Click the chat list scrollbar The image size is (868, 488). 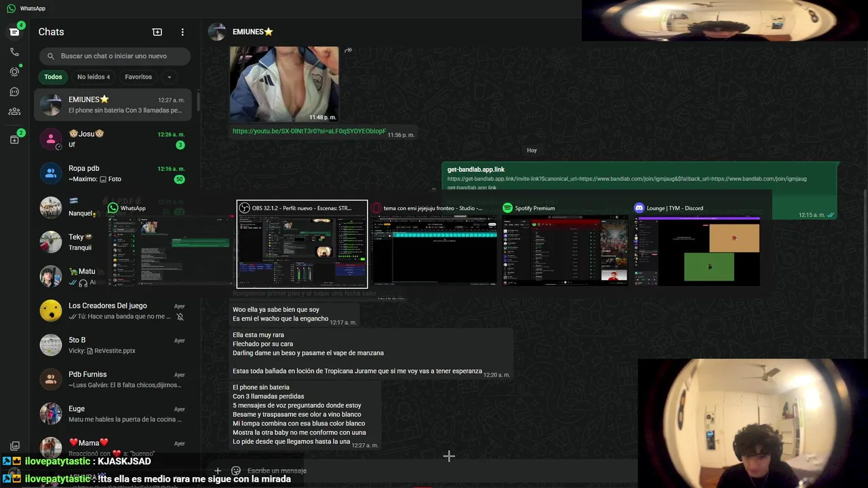[198, 102]
